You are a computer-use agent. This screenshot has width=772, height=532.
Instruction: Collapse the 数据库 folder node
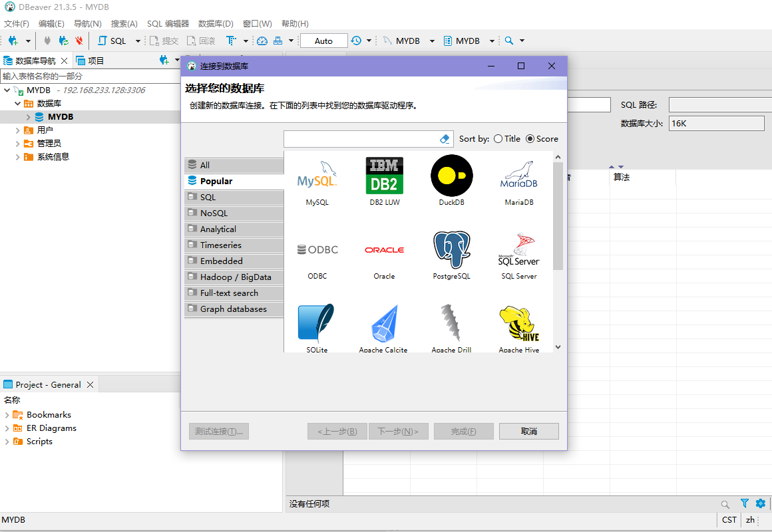[18, 103]
